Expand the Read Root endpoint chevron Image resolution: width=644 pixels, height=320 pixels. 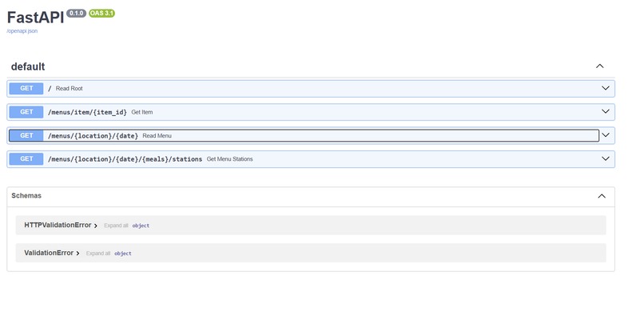coord(606,88)
